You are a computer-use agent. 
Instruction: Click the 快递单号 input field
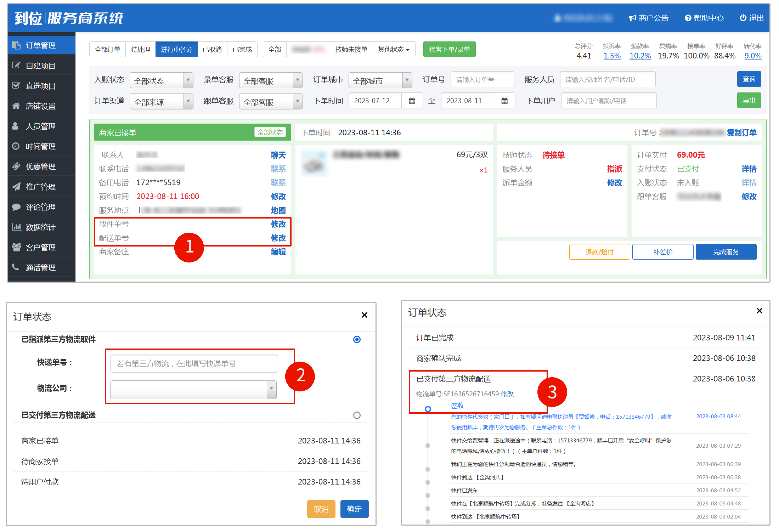click(x=194, y=363)
